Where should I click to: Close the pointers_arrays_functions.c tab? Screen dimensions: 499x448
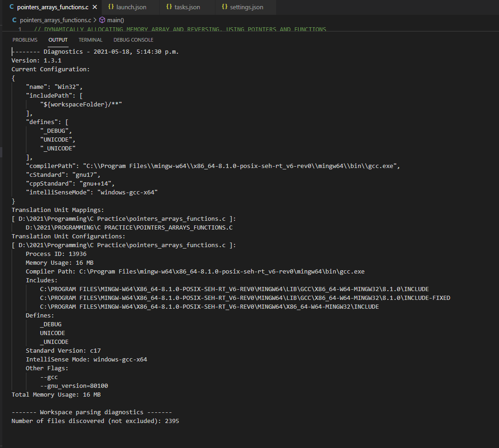tap(94, 7)
